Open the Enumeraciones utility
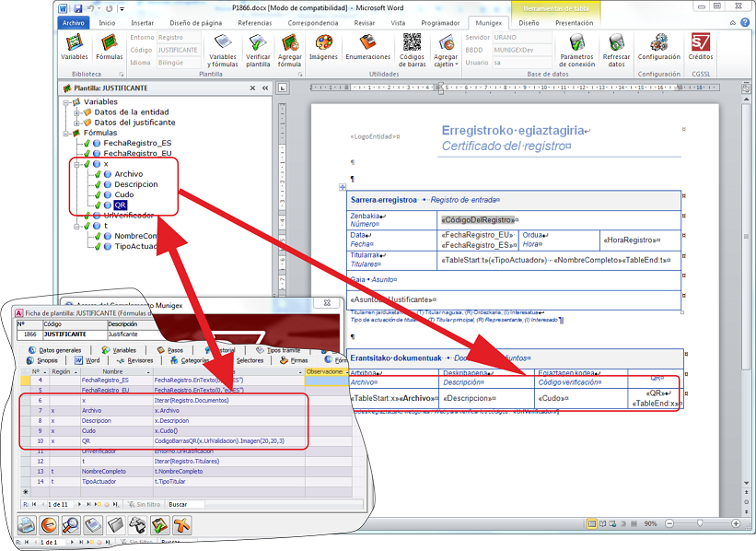Viewport: 756px width, 551px height. (x=368, y=47)
